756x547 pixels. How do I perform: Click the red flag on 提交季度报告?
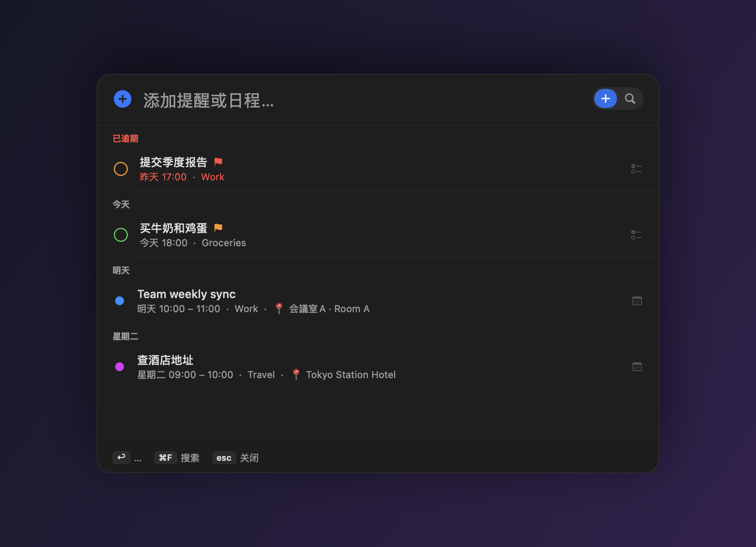point(218,162)
